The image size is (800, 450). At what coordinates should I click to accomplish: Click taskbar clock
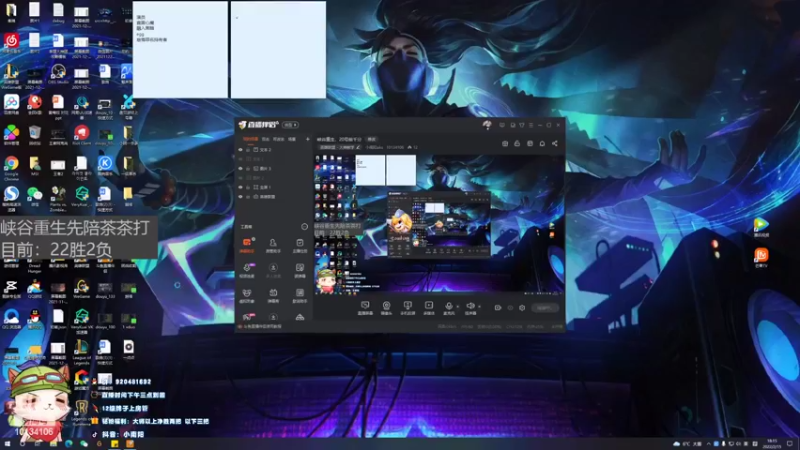(772, 444)
